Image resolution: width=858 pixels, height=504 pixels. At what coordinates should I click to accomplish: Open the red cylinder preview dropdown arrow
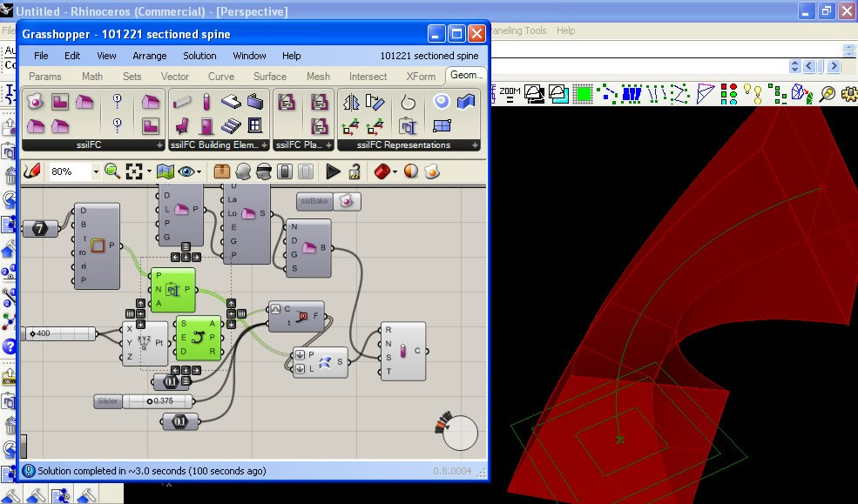click(x=395, y=171)
